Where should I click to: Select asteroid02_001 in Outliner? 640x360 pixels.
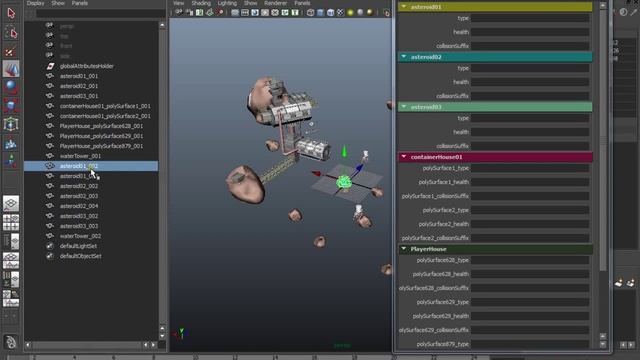pos(79,86)
